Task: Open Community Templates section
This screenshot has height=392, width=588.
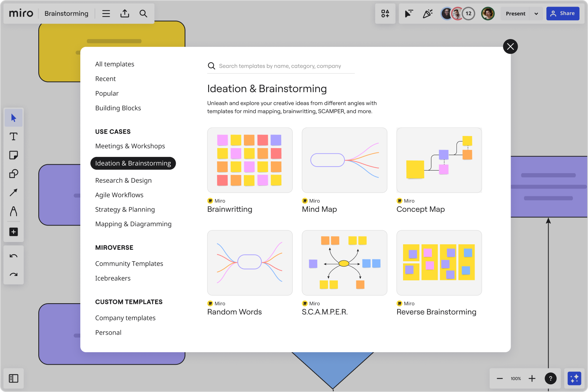Action: 129,263
